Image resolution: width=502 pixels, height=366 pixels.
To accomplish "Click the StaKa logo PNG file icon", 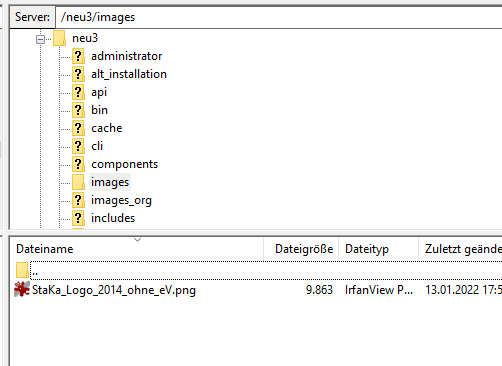I will (22, 289).
